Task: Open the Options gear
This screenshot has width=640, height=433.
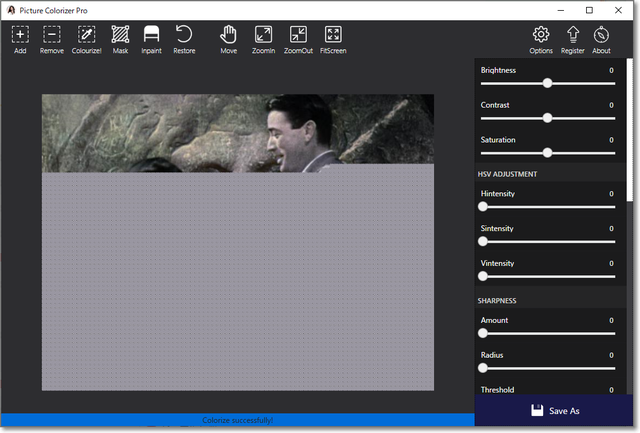Action: 541,35
